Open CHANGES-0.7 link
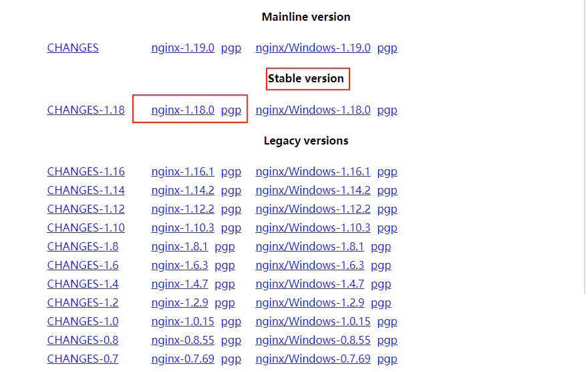The height and width of the screenshot is (372, 588). [82, 359]
